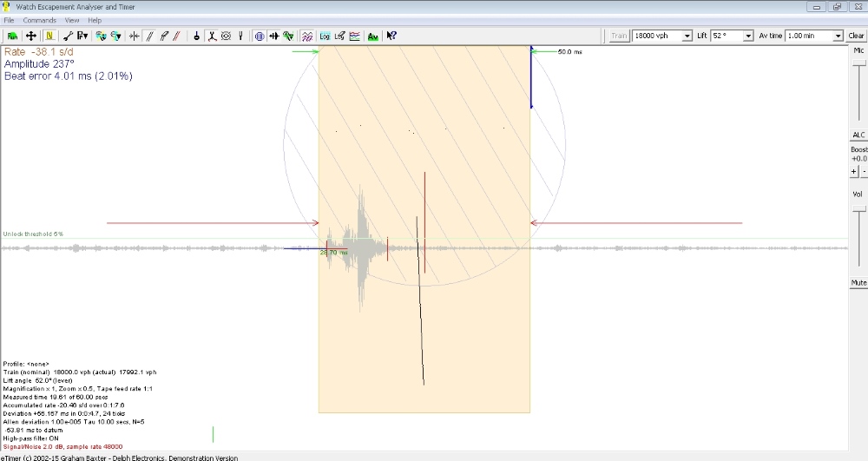Select the four-way move arrows tool
The width and height of the screenshot is (868, 461).
[31, 36]
